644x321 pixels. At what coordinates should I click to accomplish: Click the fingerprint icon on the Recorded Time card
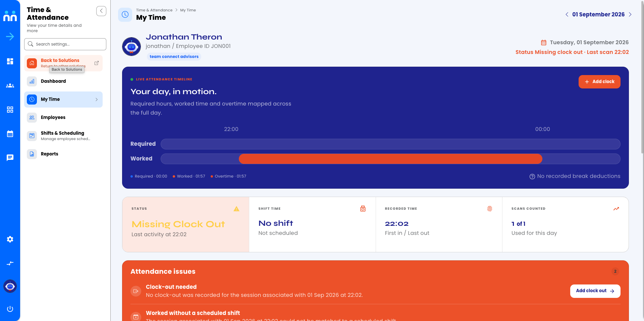click(490, 209)
